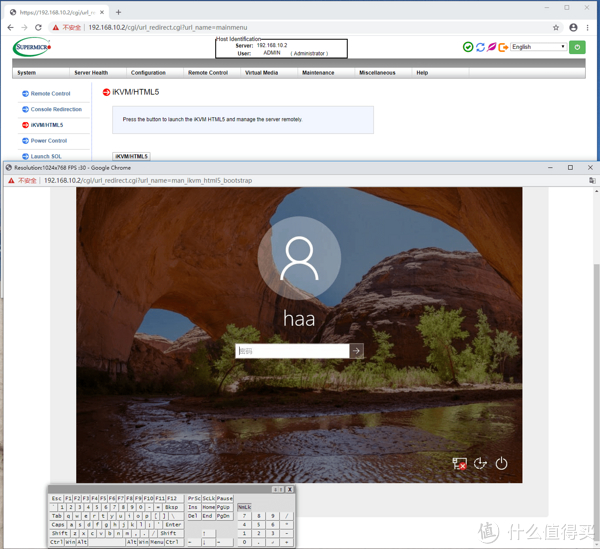
Task: Select the iKVM/HTML5 sidebar link
Action: [x=47, y=125]
